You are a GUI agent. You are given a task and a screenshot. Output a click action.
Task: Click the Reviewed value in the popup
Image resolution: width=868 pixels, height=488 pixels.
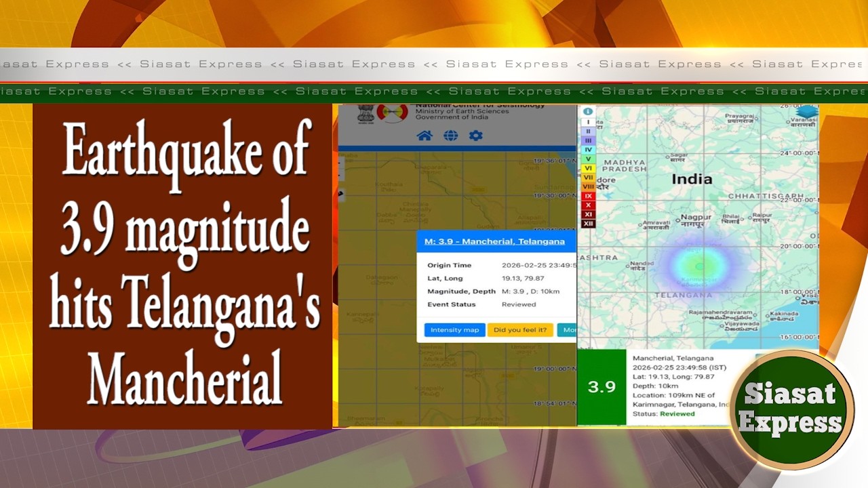pyautogui.click(x=519, y=304)
